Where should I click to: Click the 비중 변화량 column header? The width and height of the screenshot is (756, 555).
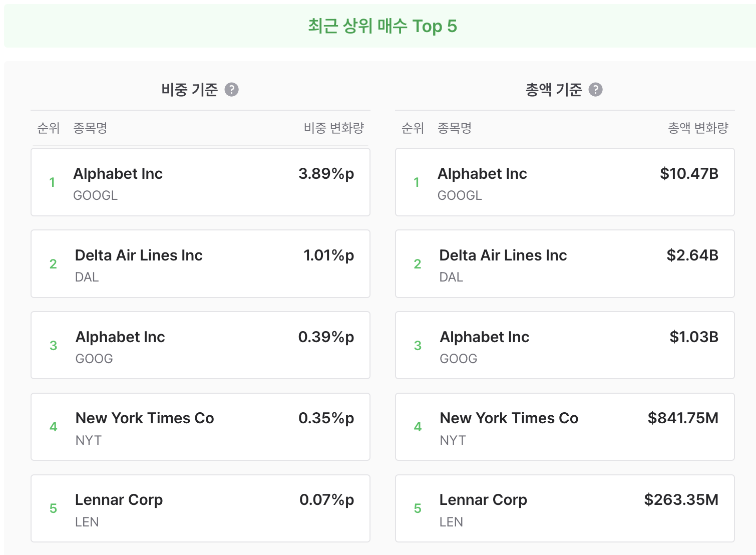pos(334,128)
